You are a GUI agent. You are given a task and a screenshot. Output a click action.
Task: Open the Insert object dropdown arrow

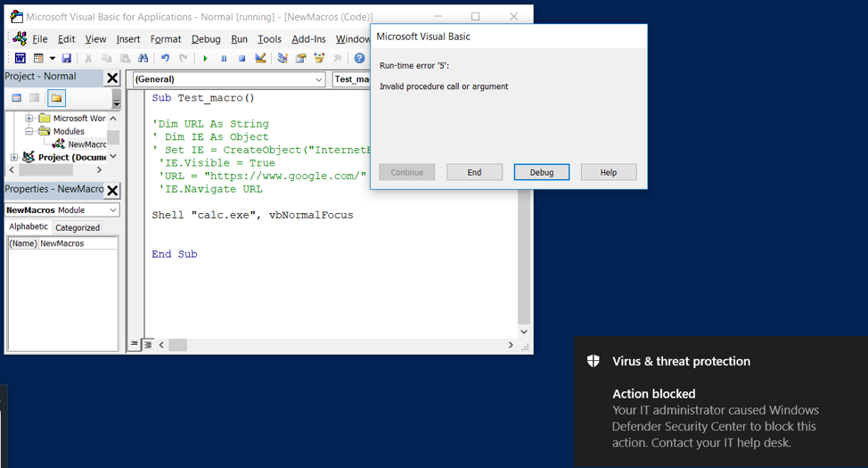(52, 58)
